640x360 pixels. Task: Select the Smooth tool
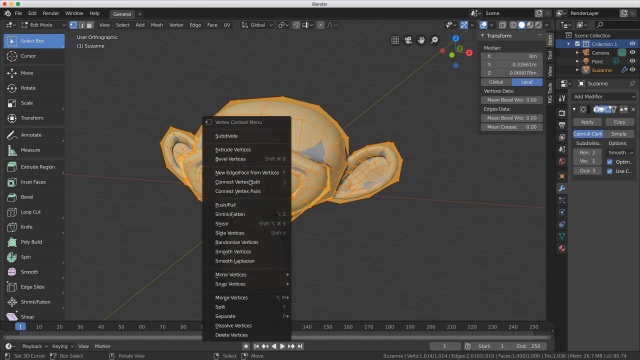point(34,272)
